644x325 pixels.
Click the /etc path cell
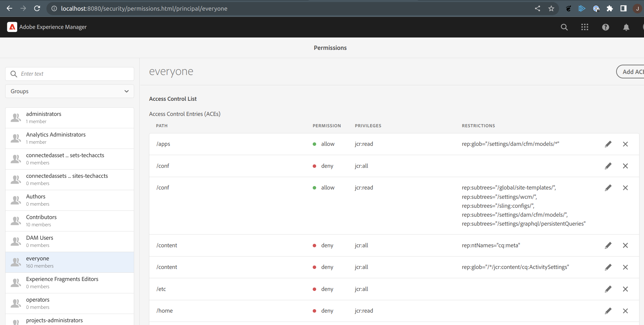[x=161, y=289]
